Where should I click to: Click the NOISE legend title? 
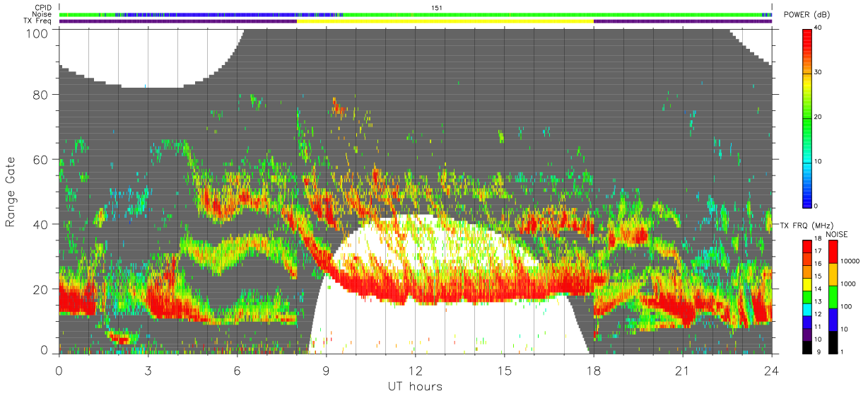838,234
